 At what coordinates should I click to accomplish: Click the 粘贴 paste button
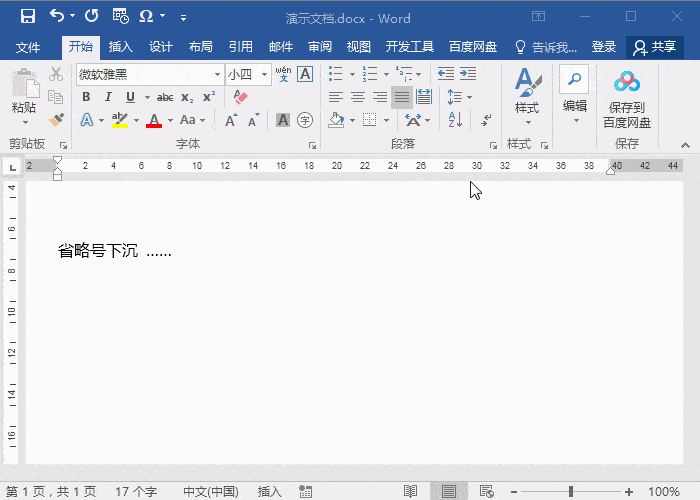click(x=24, y=97)
